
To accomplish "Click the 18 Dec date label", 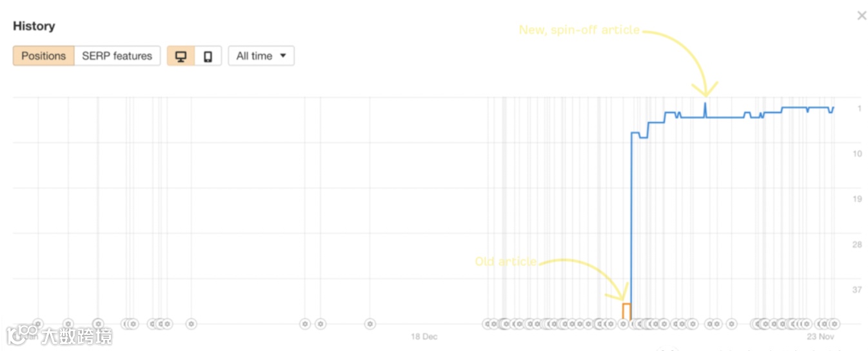I will coord(424,337).
